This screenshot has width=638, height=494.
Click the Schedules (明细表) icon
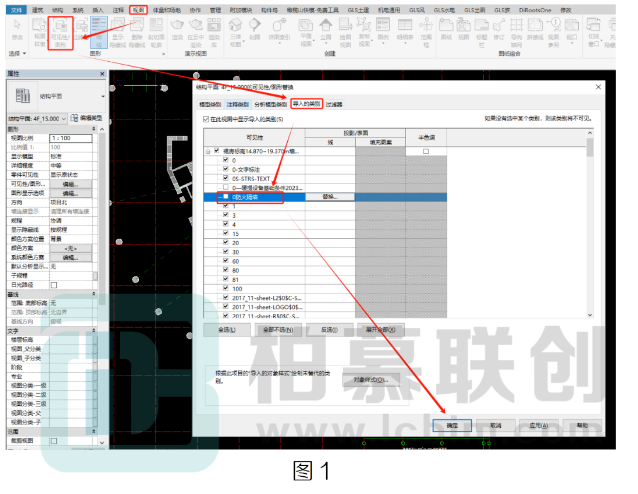405,29
